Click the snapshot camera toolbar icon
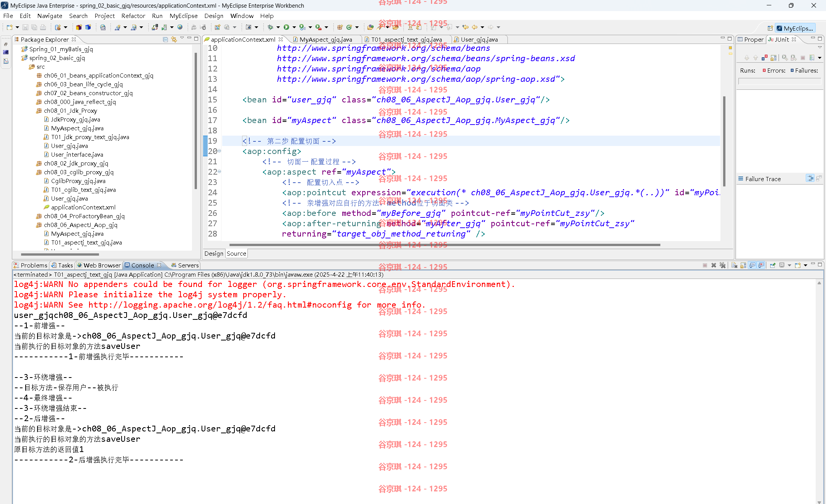826x504 pixels. tap(249, 27)
